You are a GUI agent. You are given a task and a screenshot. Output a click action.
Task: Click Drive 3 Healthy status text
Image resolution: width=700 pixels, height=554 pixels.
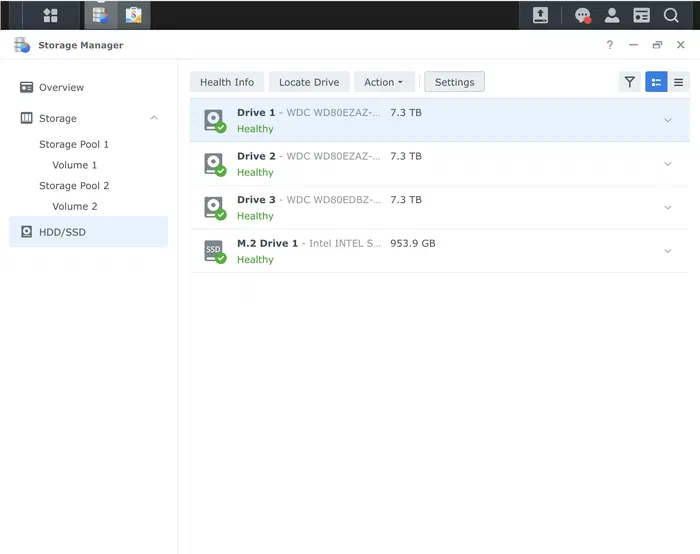(255, 216)
